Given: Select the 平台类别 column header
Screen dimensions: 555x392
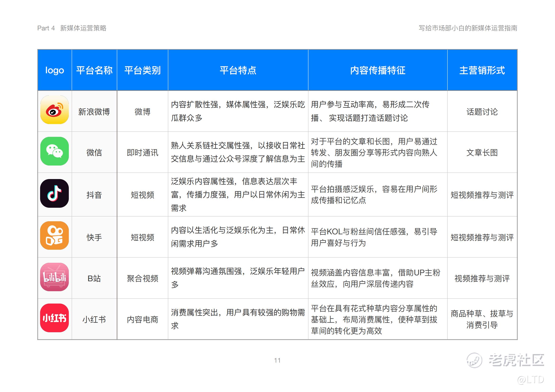Looking at the screenshot, I should [x=142, y=70].
